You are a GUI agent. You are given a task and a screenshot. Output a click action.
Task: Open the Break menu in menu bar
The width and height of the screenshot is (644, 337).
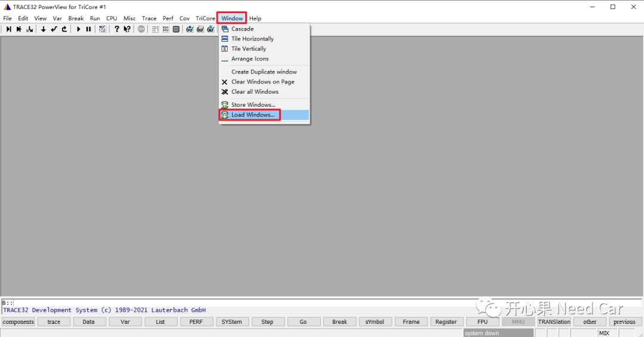[x=76, y=18]
